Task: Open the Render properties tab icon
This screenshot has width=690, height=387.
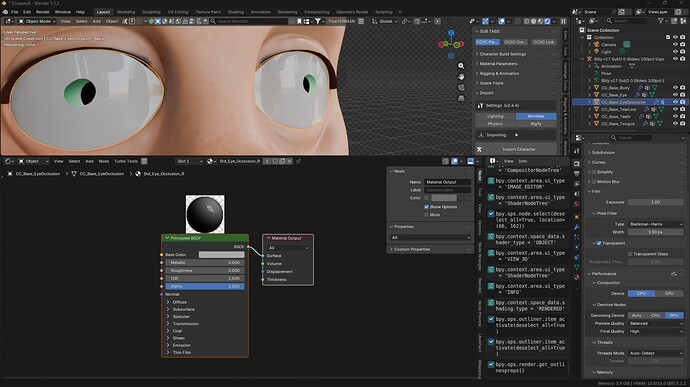Action: pyautogui.click(x=576, y=163)
